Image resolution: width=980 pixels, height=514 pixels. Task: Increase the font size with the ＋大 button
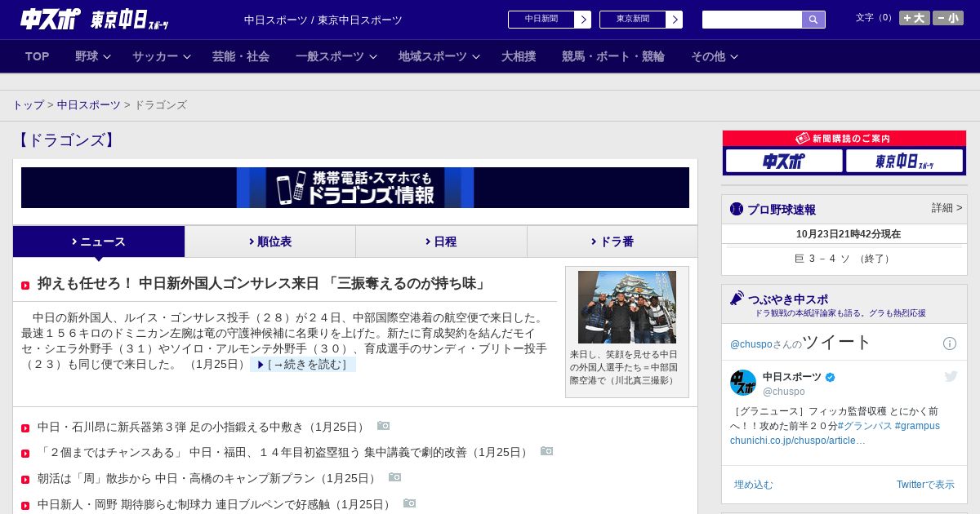click(915, 18)
